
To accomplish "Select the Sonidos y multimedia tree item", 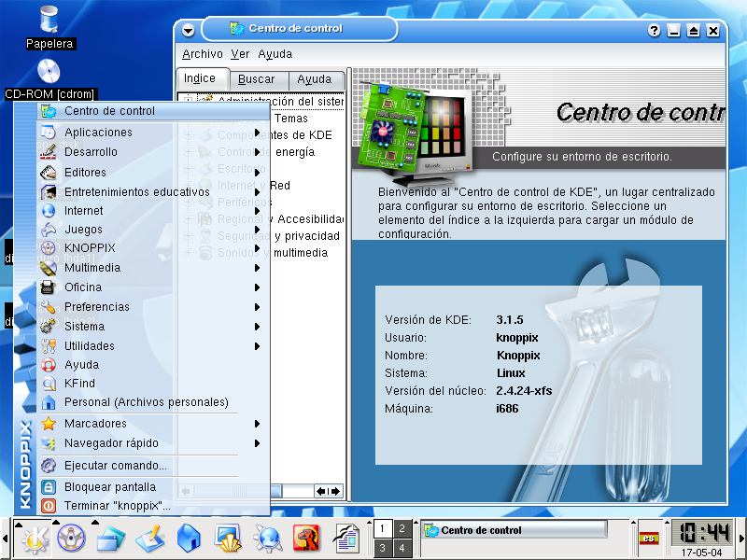I will (273, 252).
